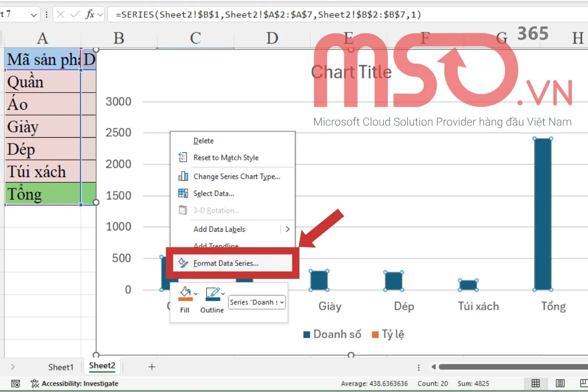Click the Select Data icon in context menu
The width and height of the screenshot is (588, 392).
[182, 193]
